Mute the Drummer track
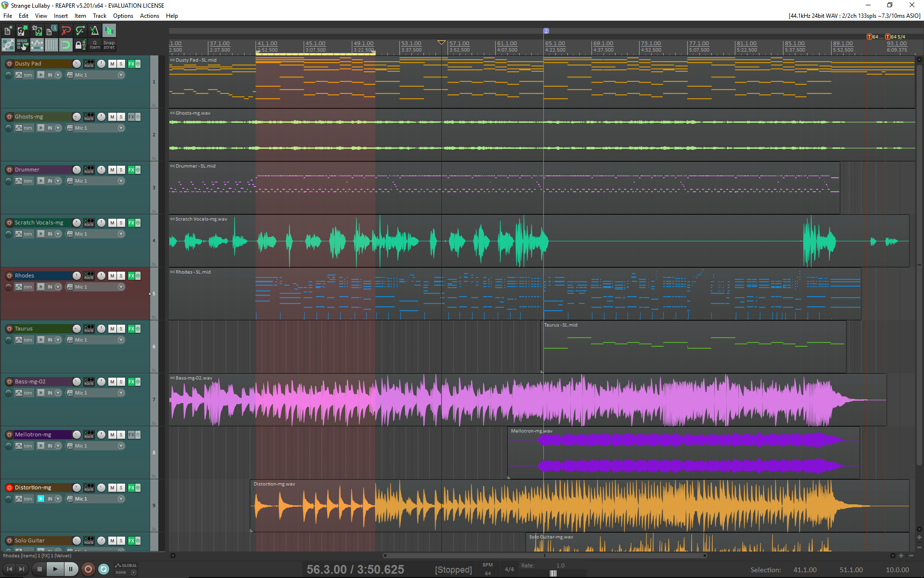 (x=112, y=170)
